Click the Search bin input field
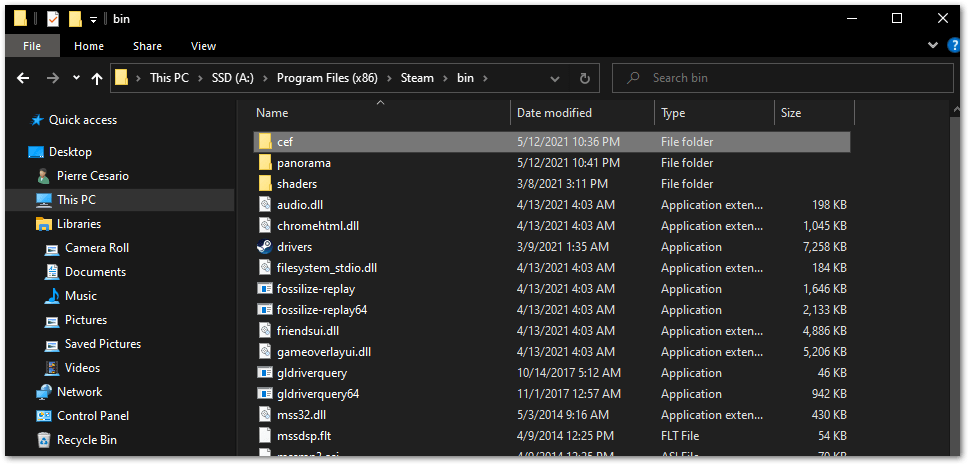Viewport: 969px width, 465px height. tap(782, 78)
